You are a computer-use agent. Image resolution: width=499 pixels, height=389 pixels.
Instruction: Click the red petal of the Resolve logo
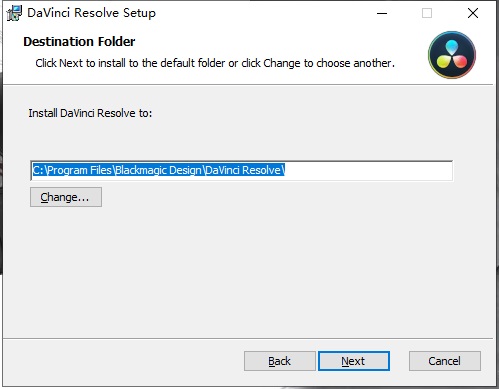(460, 61)
